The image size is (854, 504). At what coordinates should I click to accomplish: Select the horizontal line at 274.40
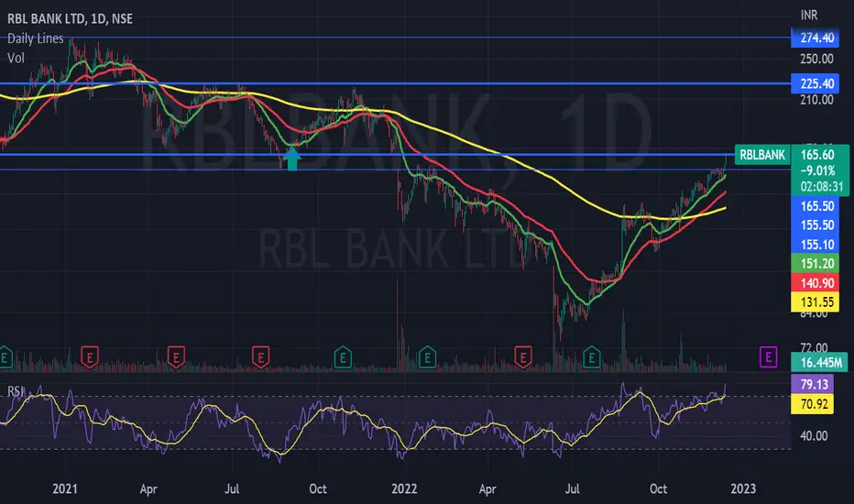[395, 38]
